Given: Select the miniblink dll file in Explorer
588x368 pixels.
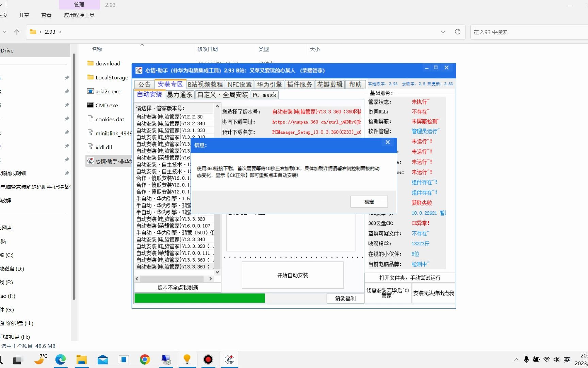Looking at the screenshot, I should pyautogui.click(x=110, y=133).
